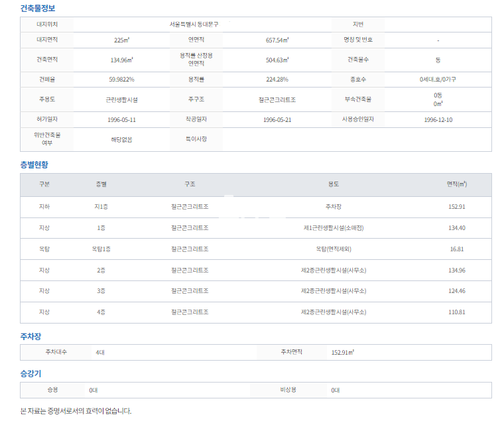
Task: Click the 위반건축물 여부 value 해당없음
Action: [121, 140]
